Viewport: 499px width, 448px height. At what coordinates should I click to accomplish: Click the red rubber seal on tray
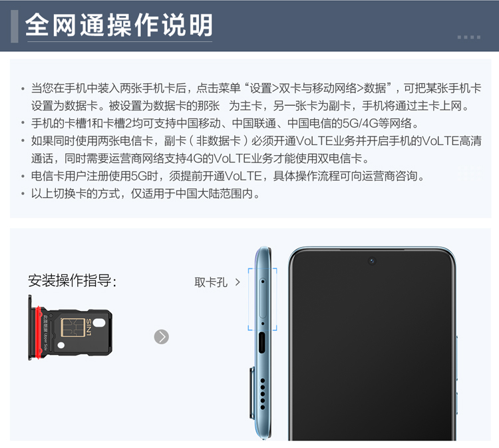39,332
